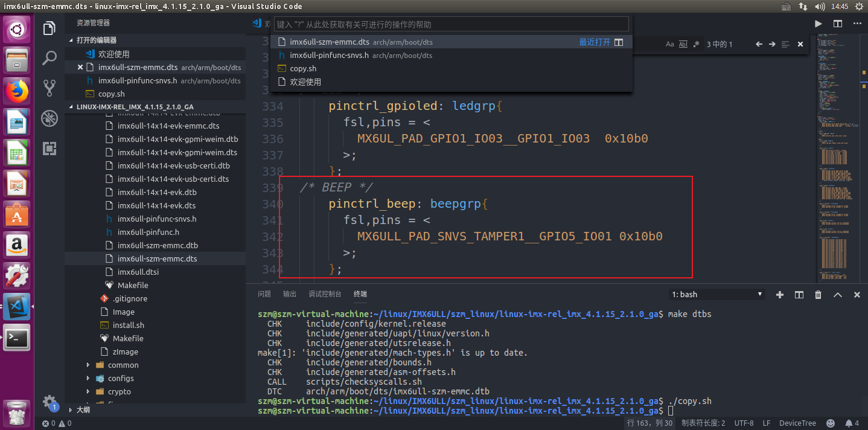Split the terminal panel
Screen dimensions: 868x430
click(799, 295)
